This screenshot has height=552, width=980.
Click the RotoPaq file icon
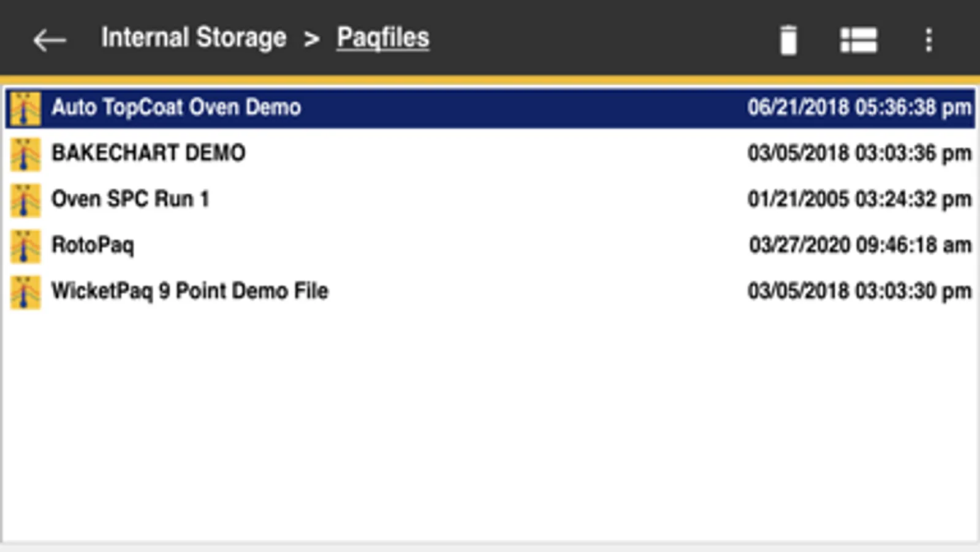[x=25, y=247]
